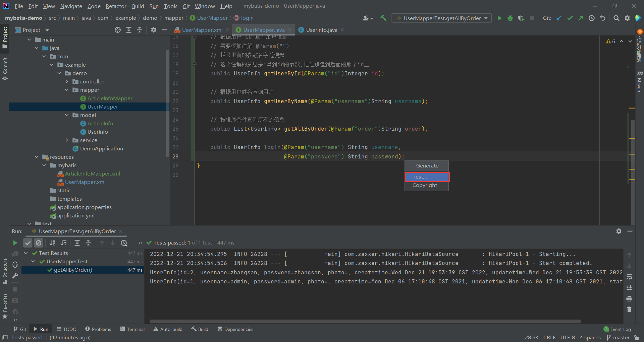This screenshot has height=342, width=644.
Task: Print console output printer icon
Action: [x=629, y=298]
